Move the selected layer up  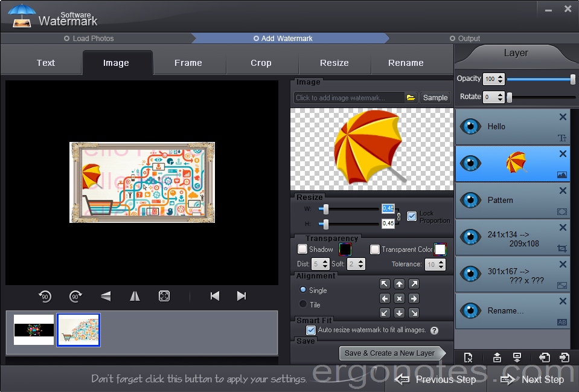click(x=497, y=358)
